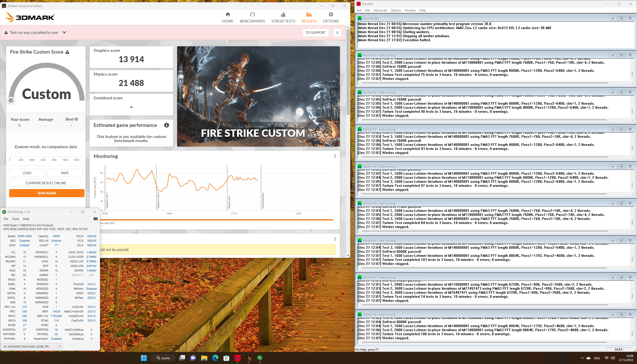Open Prime95 Window menu

410,10
